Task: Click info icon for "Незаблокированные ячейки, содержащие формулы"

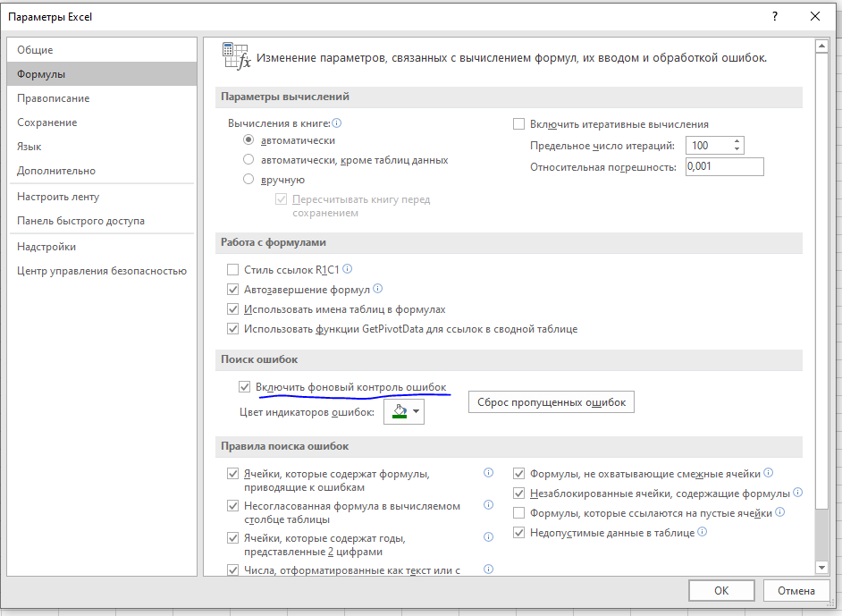Action: tap(797, 493)
